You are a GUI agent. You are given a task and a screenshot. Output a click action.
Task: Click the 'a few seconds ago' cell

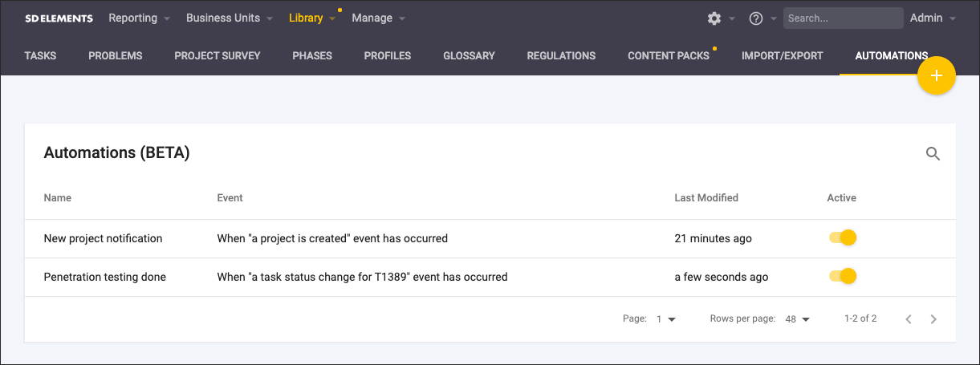(x=721, y=277)
